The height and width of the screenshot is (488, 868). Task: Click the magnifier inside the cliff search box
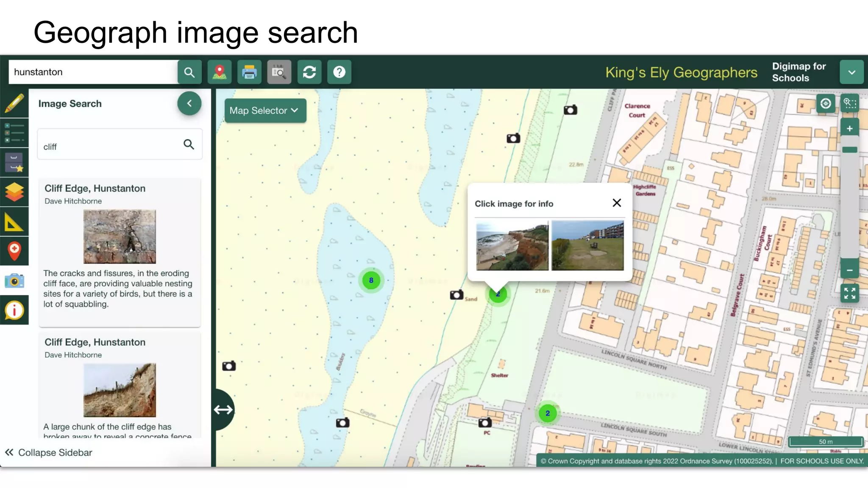pos(189,144)
